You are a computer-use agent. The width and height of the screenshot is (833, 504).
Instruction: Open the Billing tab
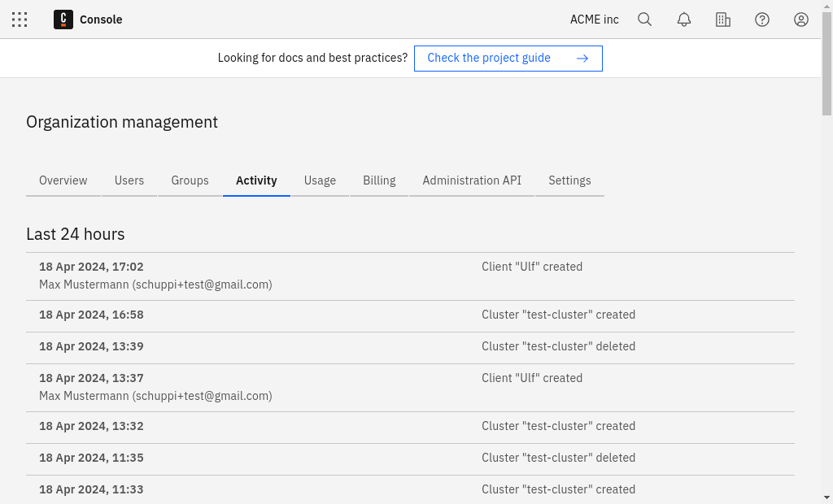(x=379, y=180)
